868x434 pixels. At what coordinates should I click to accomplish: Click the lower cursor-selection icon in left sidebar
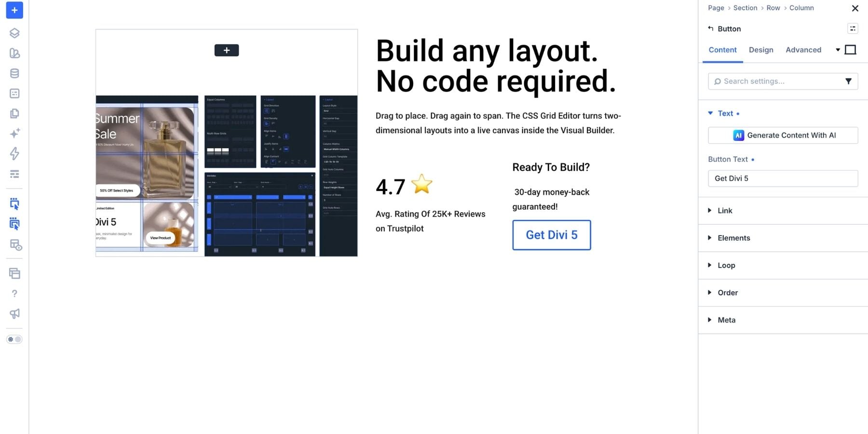(14, 224)
